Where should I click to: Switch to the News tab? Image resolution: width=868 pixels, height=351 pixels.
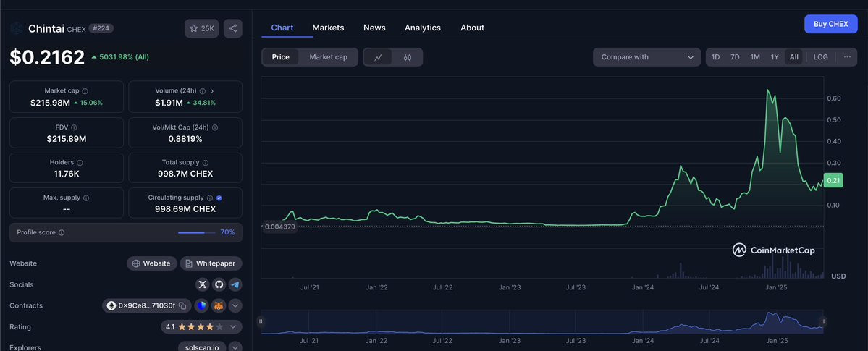tap(374, 28)
